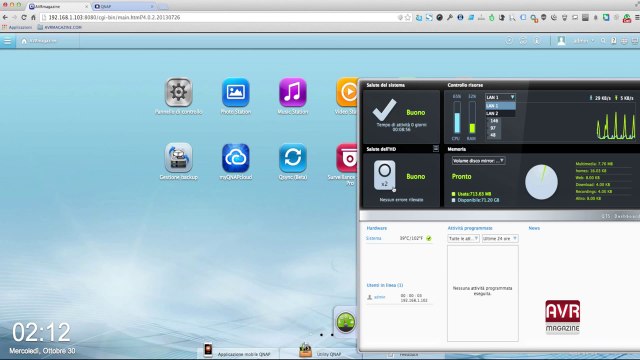640x360 pixels.
Task: Click the 02:12 desktop clock
Action: [x=41, y=332]
